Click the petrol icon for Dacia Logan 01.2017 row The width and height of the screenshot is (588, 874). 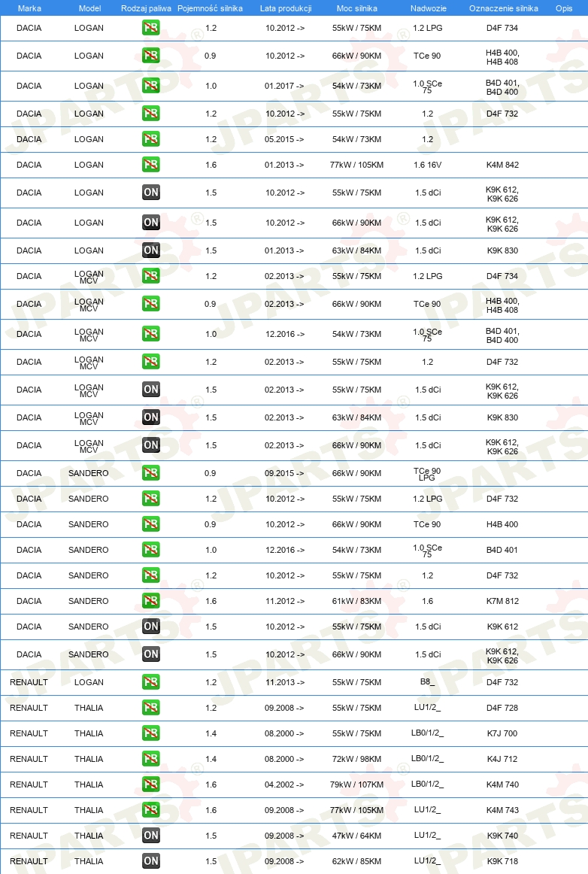150,86
